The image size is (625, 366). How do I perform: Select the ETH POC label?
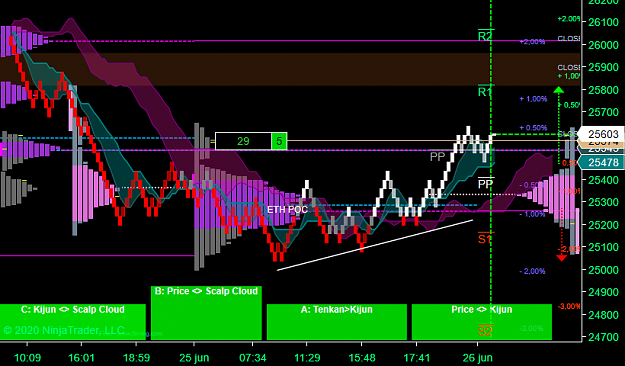(287, 210)
